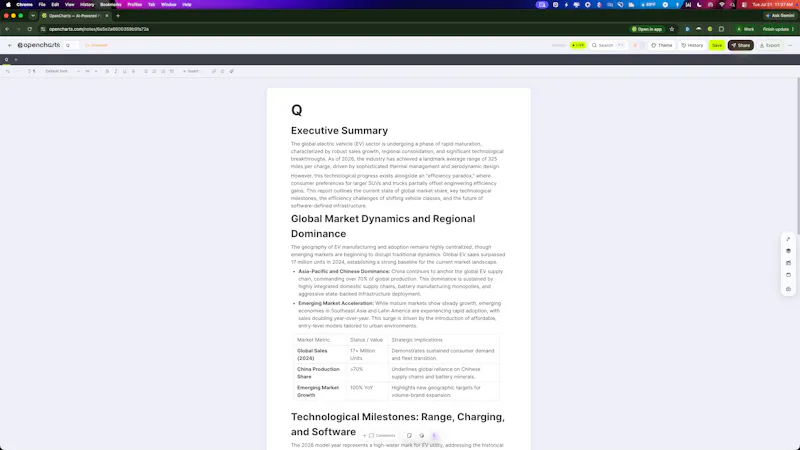Image resolution: width=800 pixels, height=450 pixels.
Task: Open the Bookmarks menu in menu bar
Action: pos(111,5)
